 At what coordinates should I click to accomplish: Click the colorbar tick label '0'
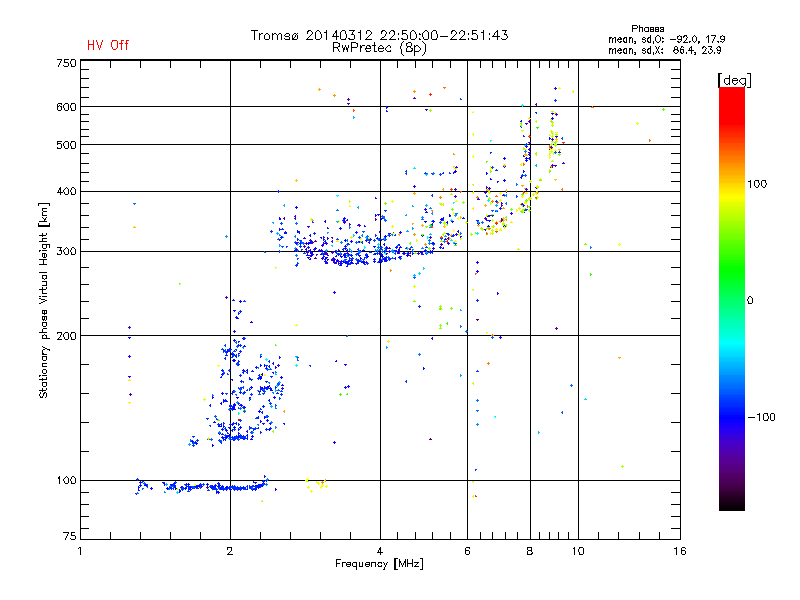tap(750, 301)
